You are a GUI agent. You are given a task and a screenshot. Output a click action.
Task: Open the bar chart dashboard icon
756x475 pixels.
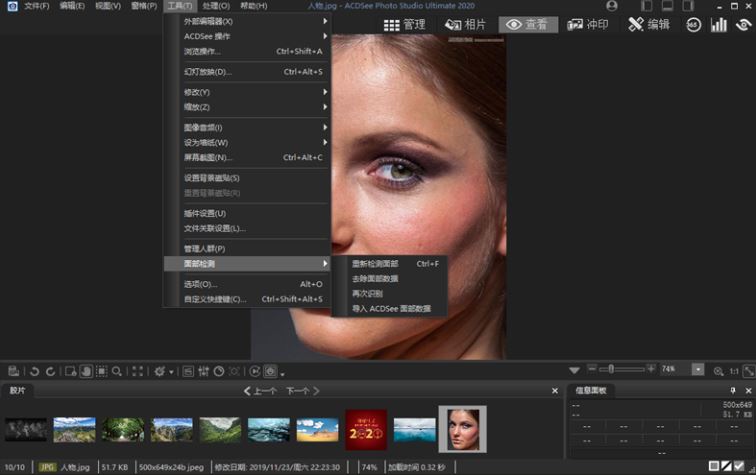click(719, 25)
